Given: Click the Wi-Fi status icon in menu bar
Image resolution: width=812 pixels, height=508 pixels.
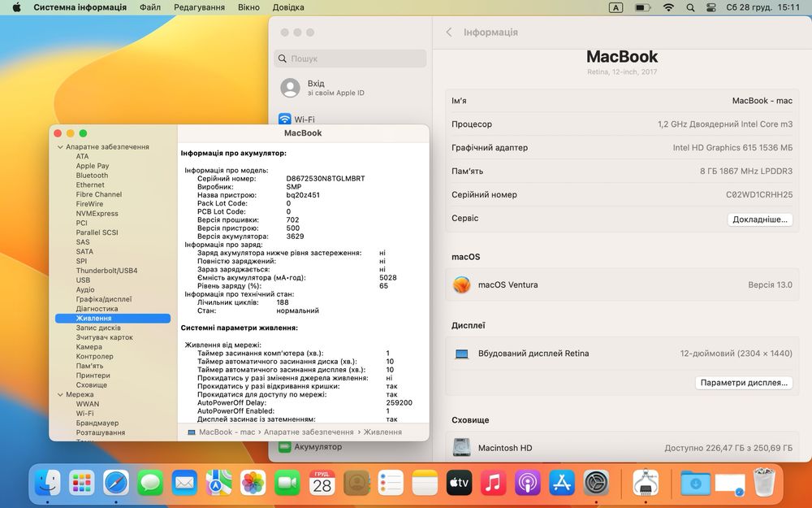Looking at the screenshot, I should [668, 7].
